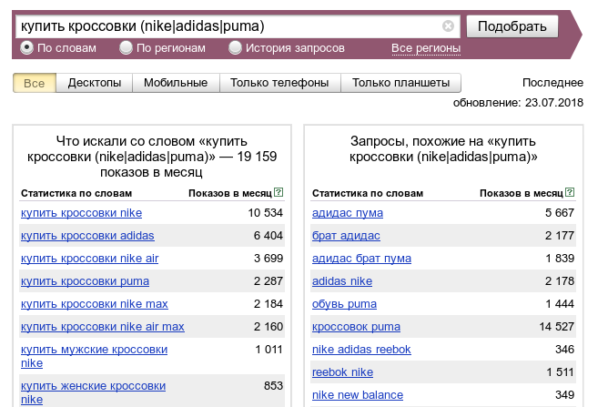Click the 14 527 impressions value
This screenshot has height=407, width=608.
556,327
